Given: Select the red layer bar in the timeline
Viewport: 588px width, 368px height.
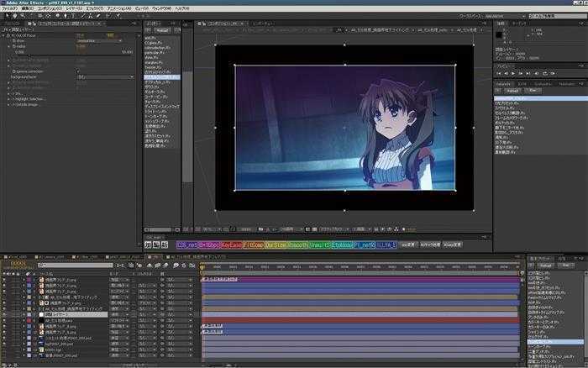Looking at the screenshot, I should (360, 320).
